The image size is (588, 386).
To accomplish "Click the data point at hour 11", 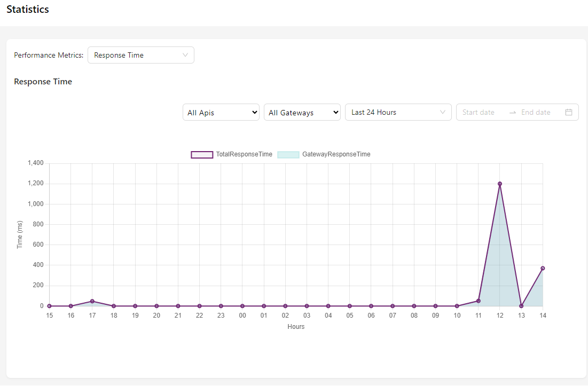I will coord(479,301).
